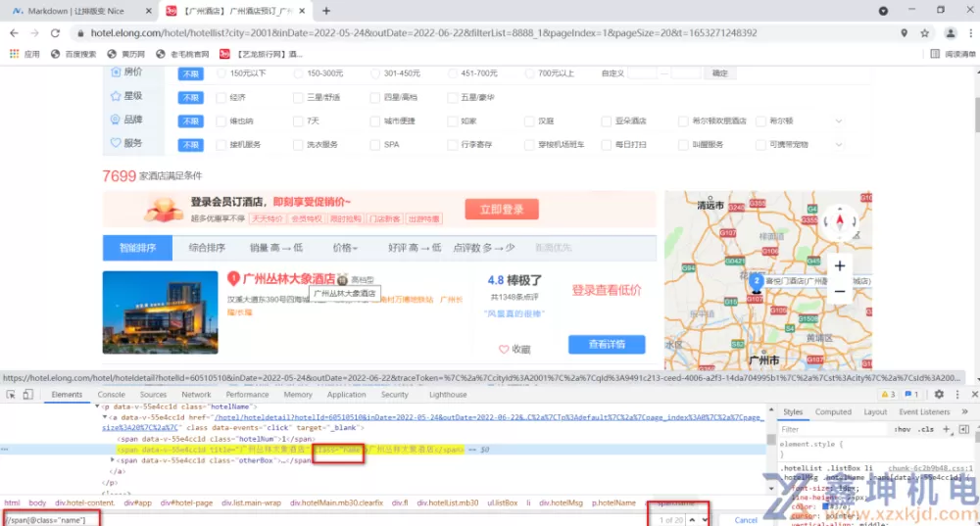Expand the span class otherBox node
Viewport: 980px width, 526px height.
113,459
